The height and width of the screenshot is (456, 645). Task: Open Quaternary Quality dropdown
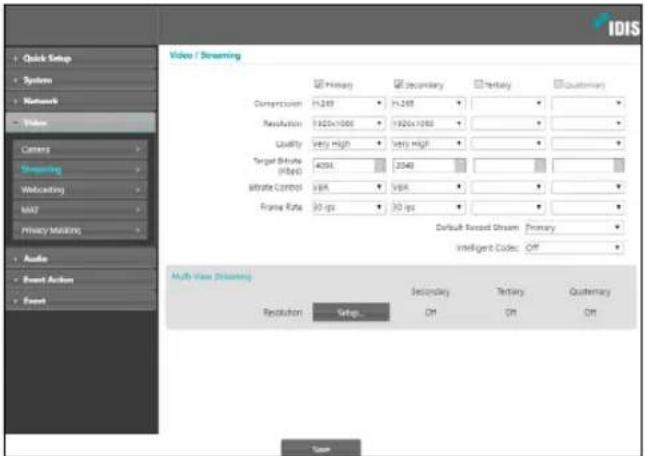[588, 144]
